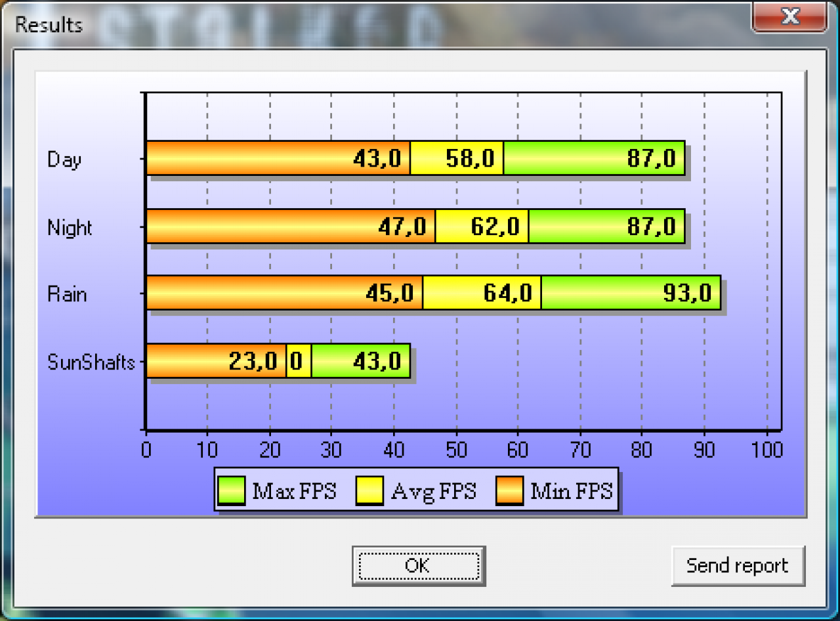This screenshot has height=621, width=840.
Task: Click the SunShafts min value 23,0
Action: pyautogui.click(x=253, y=361)
